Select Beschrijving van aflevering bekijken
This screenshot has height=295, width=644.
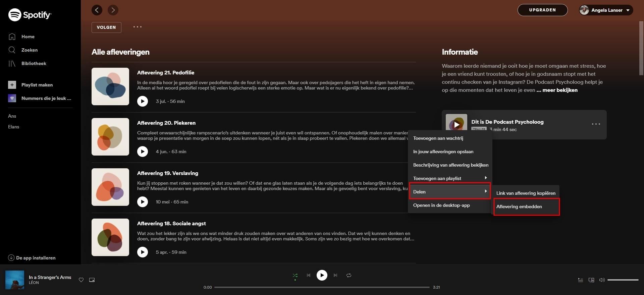pyautogui.click(x=450, y=165)
